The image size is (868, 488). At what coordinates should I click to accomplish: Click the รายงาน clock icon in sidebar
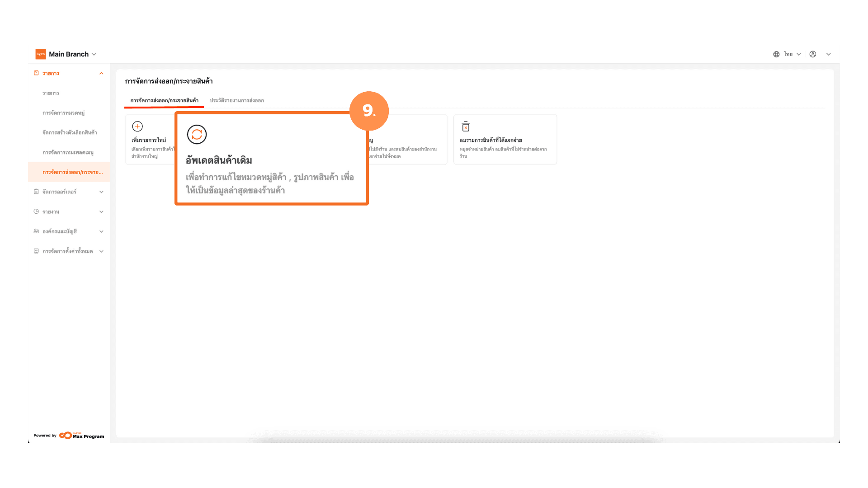[x=36, y=211]
